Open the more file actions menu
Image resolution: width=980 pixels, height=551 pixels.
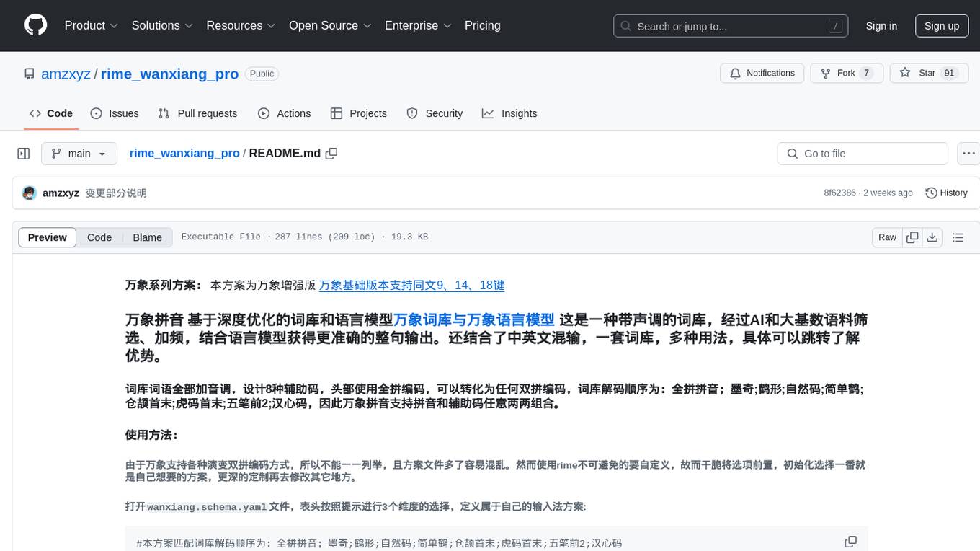tap(968, 154)
